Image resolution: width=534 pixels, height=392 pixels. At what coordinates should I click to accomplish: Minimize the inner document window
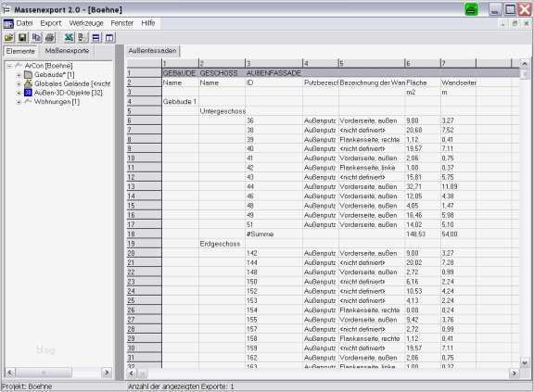503,23
